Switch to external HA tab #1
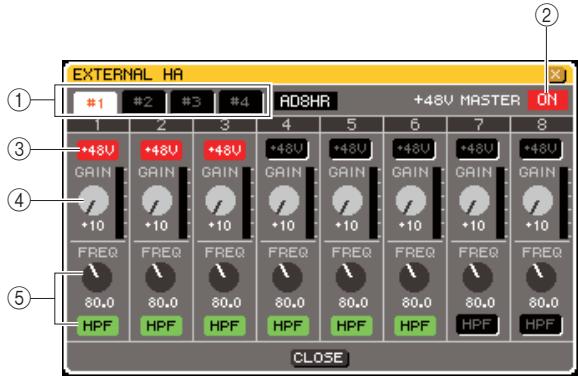This screenshot has width=578, height=376. [x=95, y=102]
